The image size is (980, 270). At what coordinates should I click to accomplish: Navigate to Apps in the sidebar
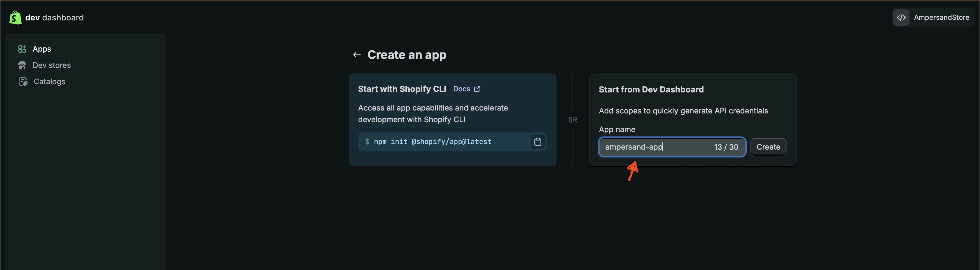[42, 49]
